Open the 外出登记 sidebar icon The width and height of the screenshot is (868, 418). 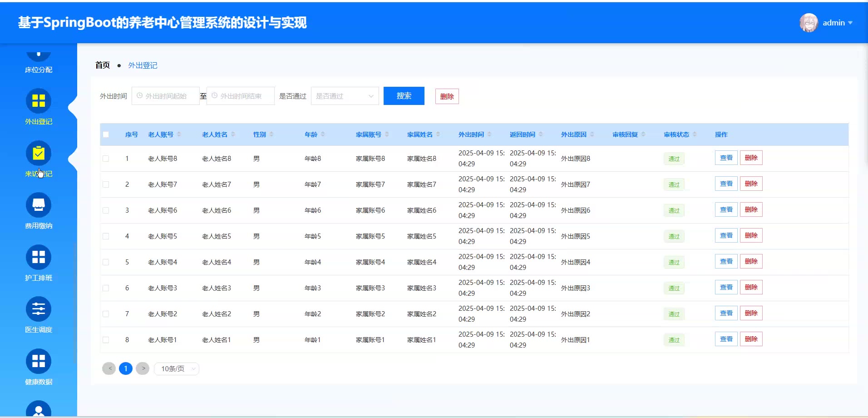click(39, 101)
